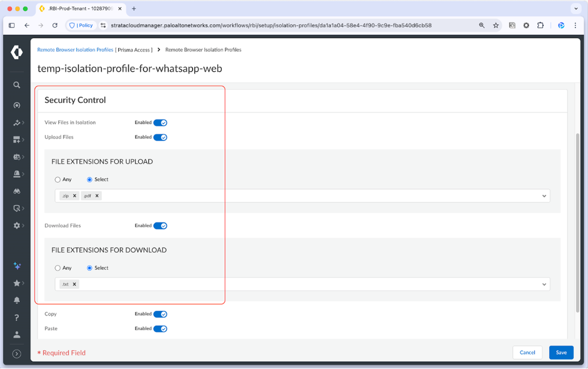Remove the .txt download extension tag
588x369 pixels.
pos(74,284)
